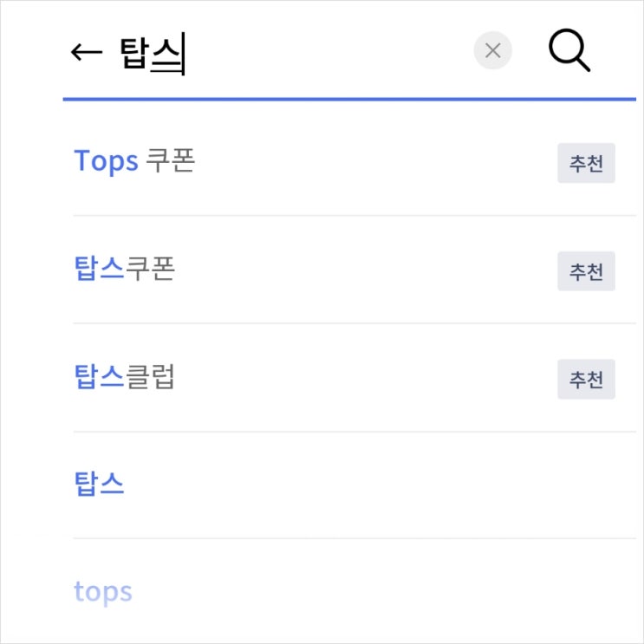Click the 추천 badge beside '탑스쿠폰'

tap(586, 271)
